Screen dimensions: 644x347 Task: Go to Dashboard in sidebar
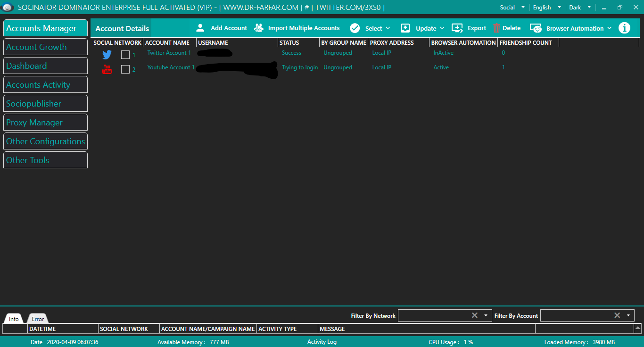[x=45, y=66]
